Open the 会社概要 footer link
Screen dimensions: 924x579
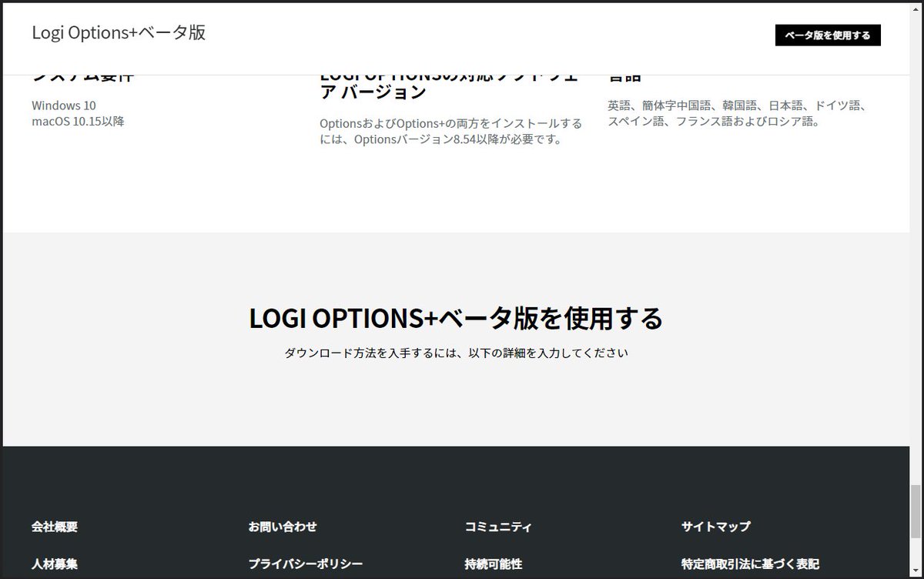click(x=54, y=527)
